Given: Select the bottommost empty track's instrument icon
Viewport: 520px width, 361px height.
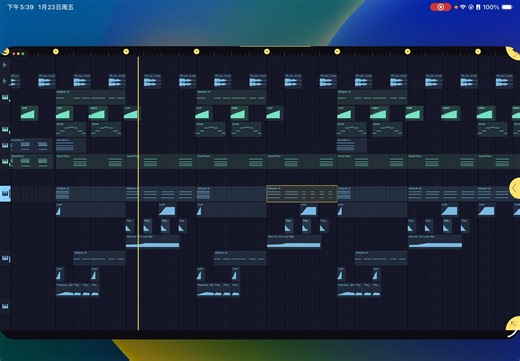Looking at the screenshot, I should 5,306.
